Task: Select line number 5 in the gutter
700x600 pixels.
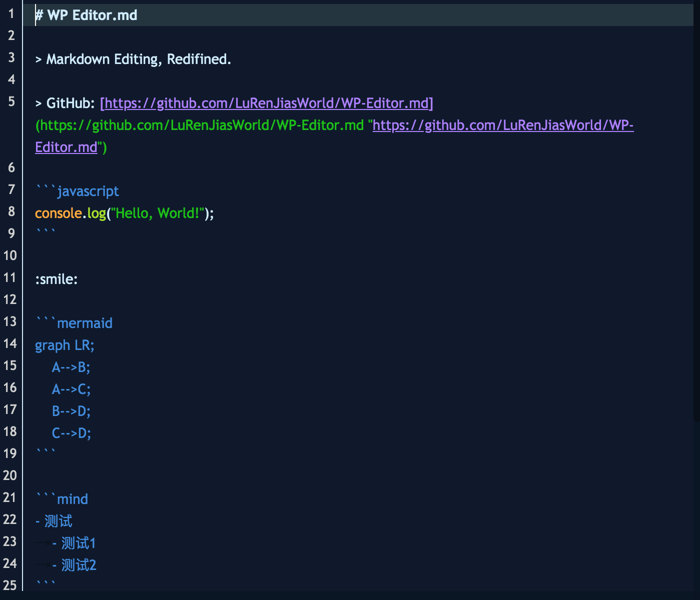Action: [12, 101]
